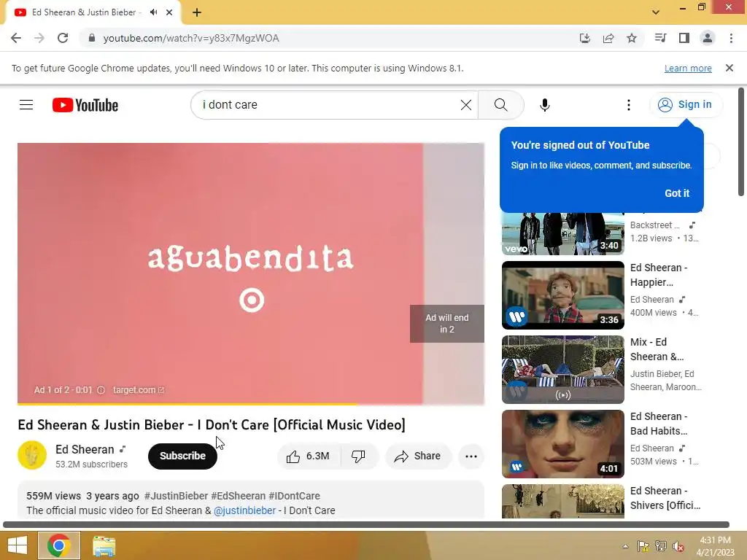Clear the search box text
The width and height of the screenshot is (747, 560).
[466, 105]
